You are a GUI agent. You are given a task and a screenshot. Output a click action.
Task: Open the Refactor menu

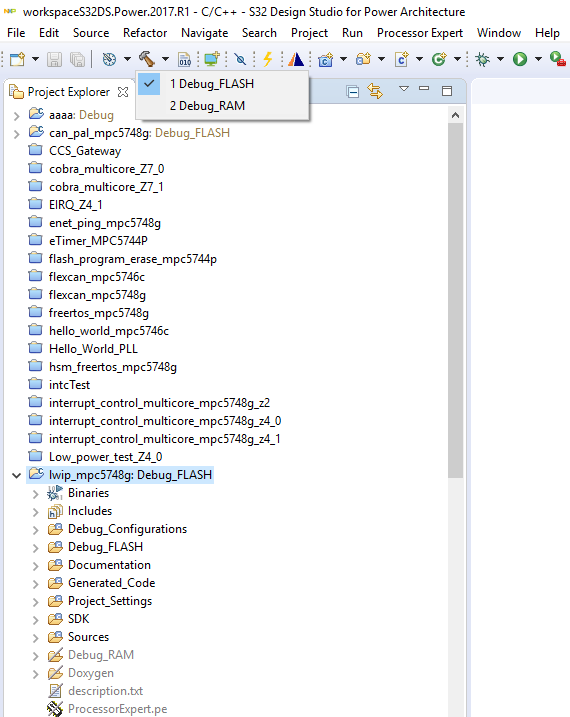click(x=145, y=33)
